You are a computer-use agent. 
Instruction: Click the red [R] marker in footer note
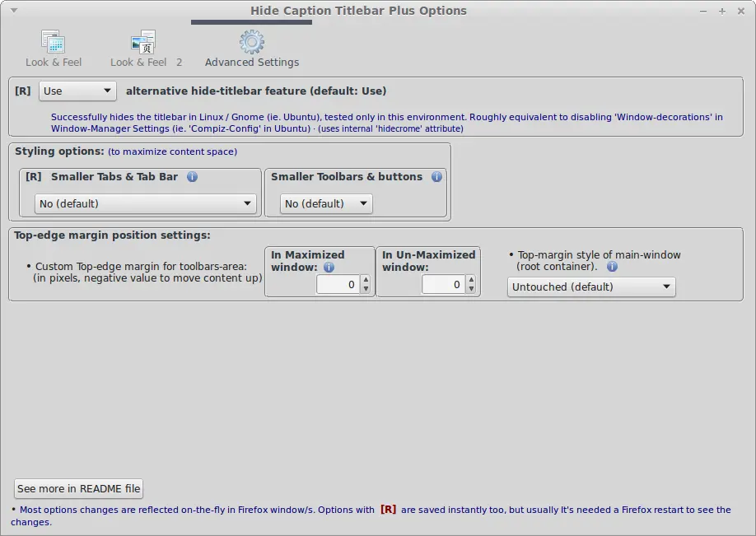[x=388, y=510]
